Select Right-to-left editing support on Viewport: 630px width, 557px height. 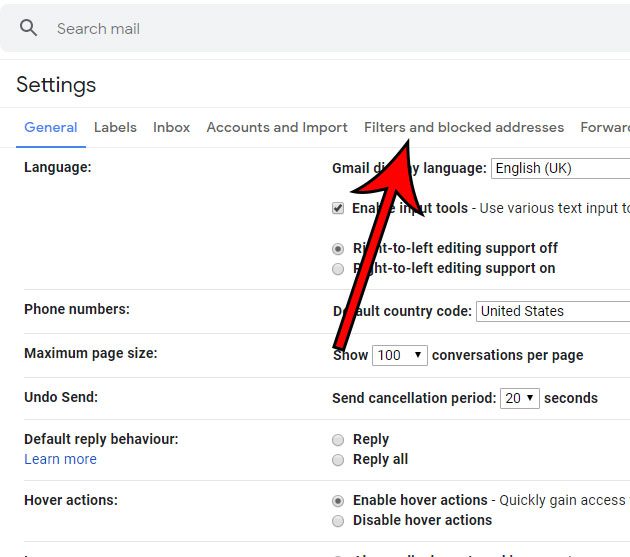pos(338,268)
